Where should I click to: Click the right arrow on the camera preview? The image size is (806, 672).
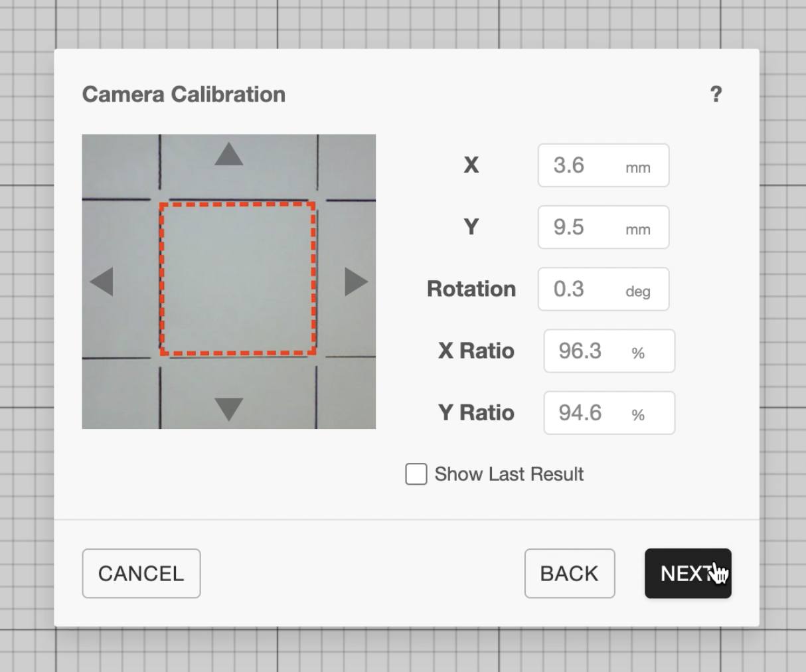pyautogui.click(x=356, y=282)
